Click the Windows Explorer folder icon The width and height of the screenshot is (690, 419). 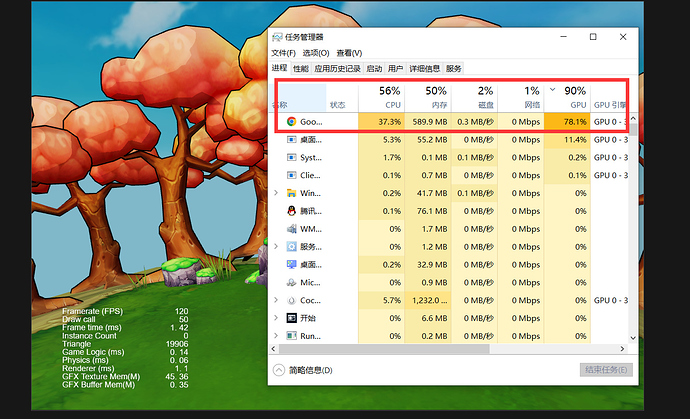(x=291, y=193)
